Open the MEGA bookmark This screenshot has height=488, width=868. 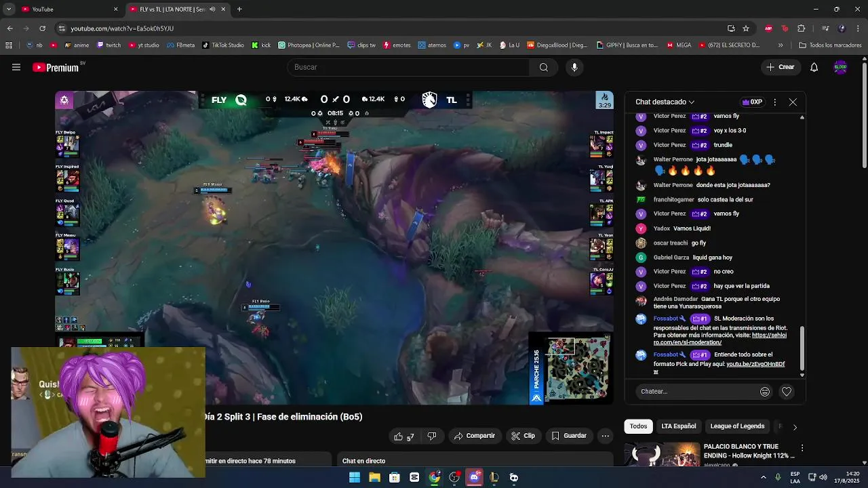coord(679,45)
